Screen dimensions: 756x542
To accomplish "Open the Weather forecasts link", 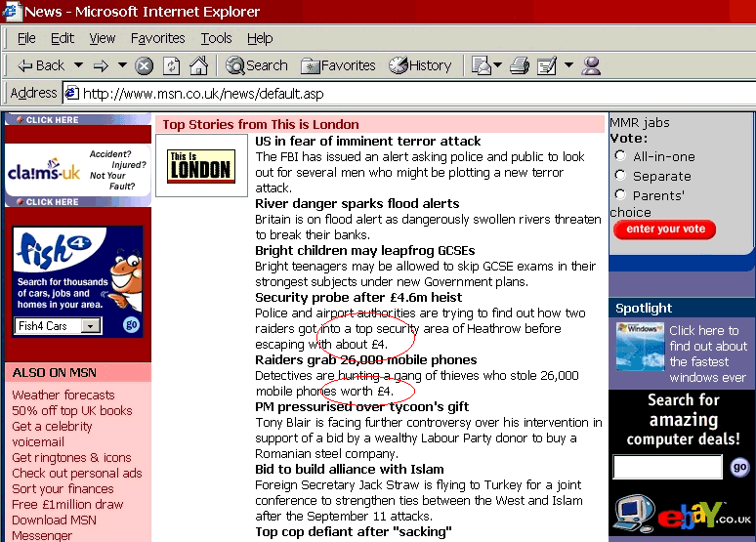I will tap(63, 396).
